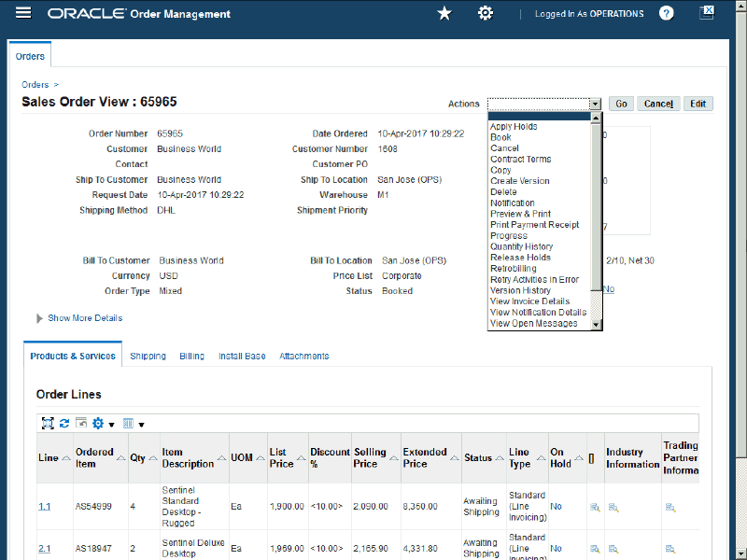Open the Attachments tab
The image size is (747, 560).
[x=304, y=357]
